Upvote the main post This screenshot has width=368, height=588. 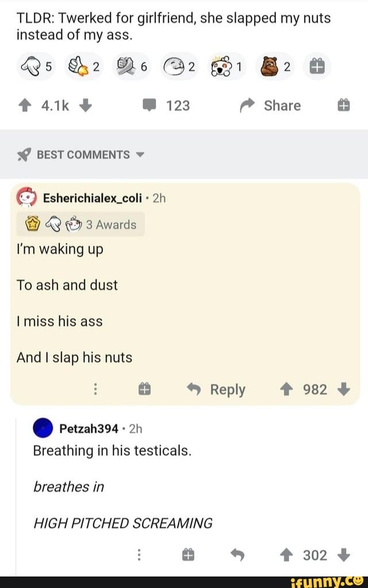tap(26, 105)
